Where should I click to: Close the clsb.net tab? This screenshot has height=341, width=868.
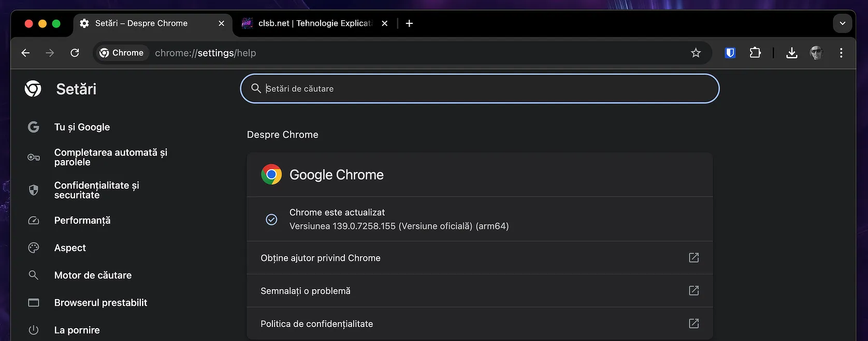[385, 23]
